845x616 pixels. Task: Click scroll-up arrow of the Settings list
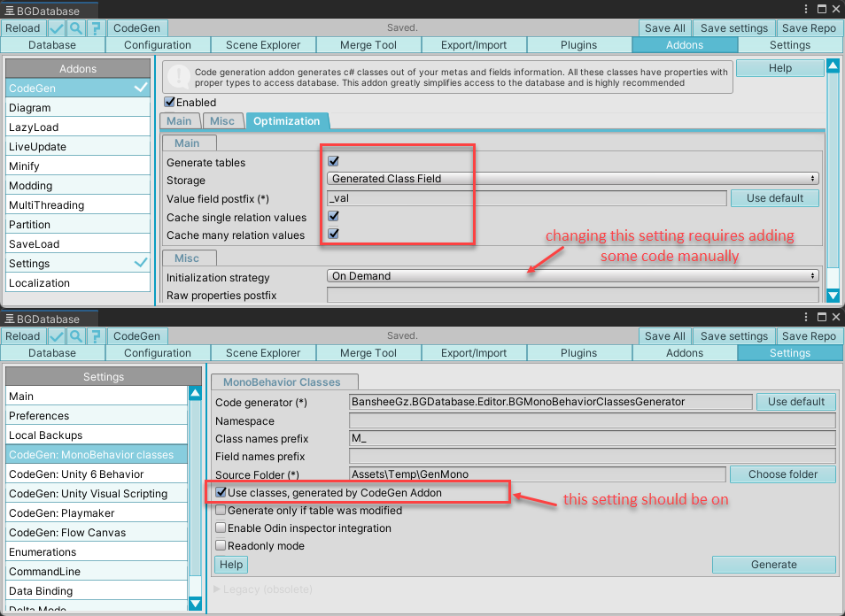coord(195,393)
